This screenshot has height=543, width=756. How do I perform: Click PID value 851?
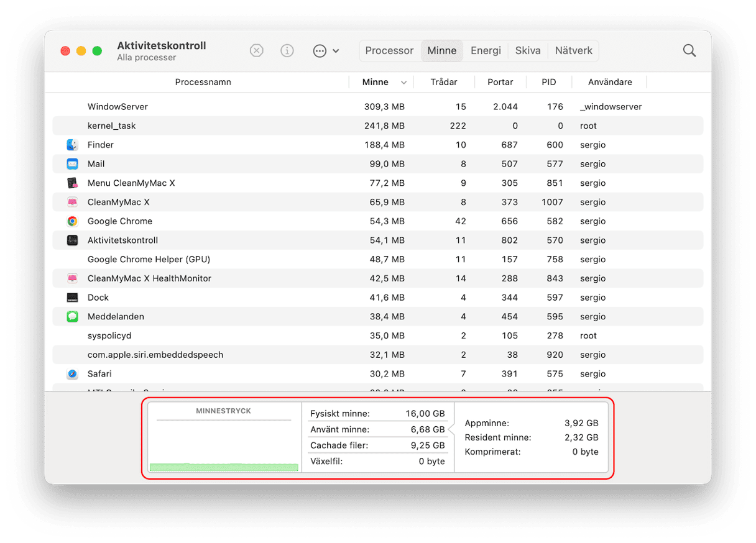(x=554, y=183)
